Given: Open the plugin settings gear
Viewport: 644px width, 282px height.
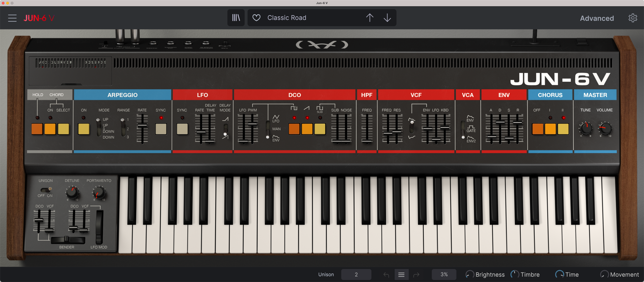Looking at the screenshot, I should [633, 18].
